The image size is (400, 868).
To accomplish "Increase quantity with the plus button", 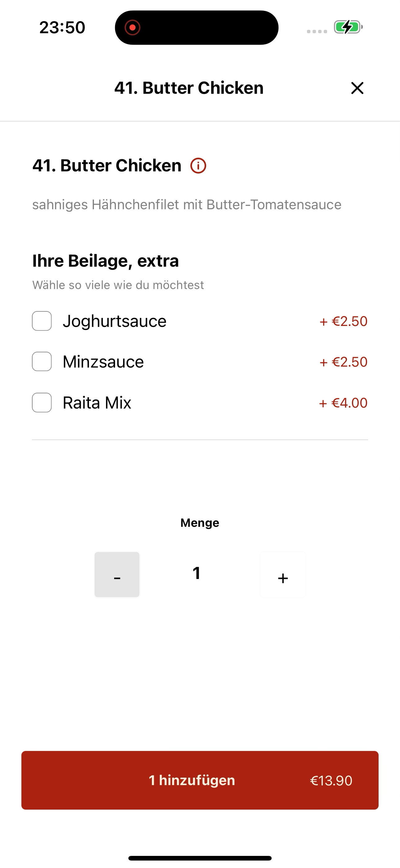I will [x=283, y=575].
